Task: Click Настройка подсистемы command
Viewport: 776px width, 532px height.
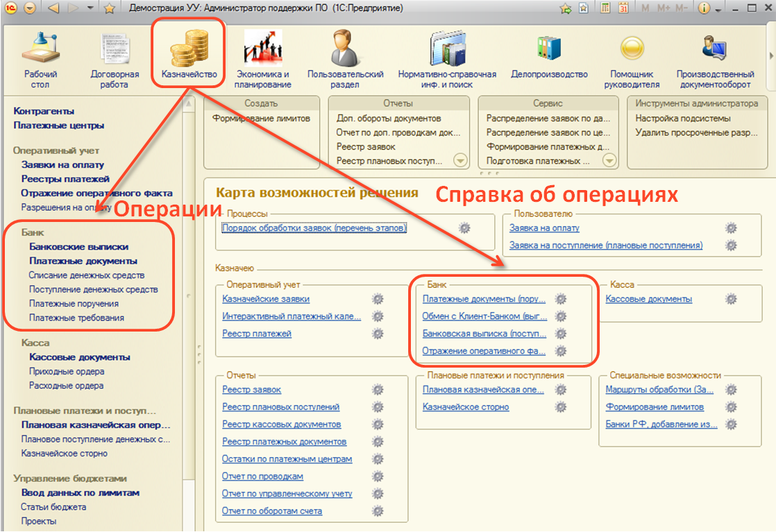Action: pos(683,119)
